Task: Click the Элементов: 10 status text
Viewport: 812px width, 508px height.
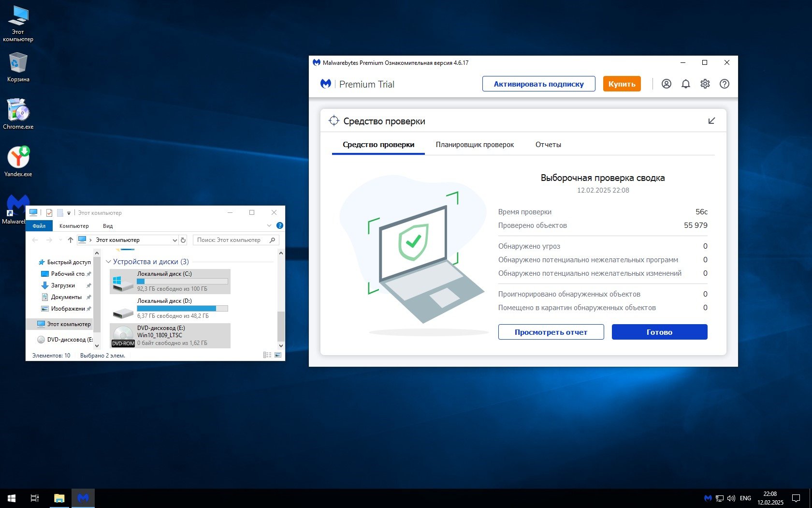Action: [51, 356]
